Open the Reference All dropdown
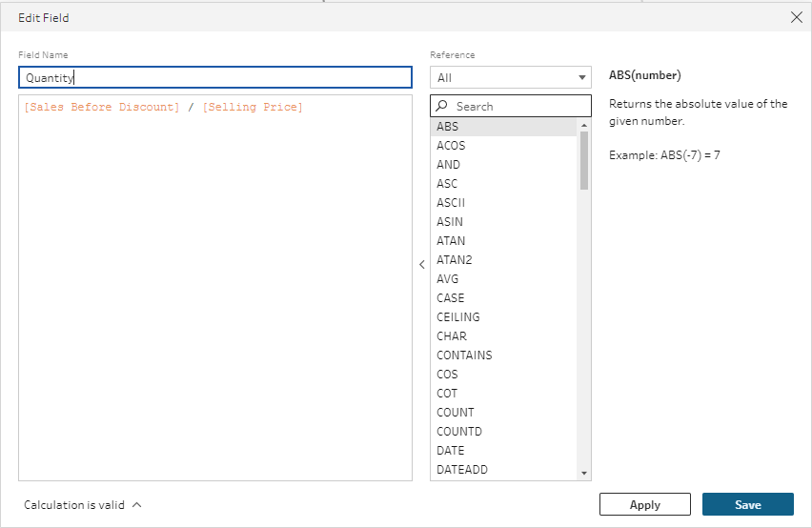The image size is (812, 528). pos(511,77)
